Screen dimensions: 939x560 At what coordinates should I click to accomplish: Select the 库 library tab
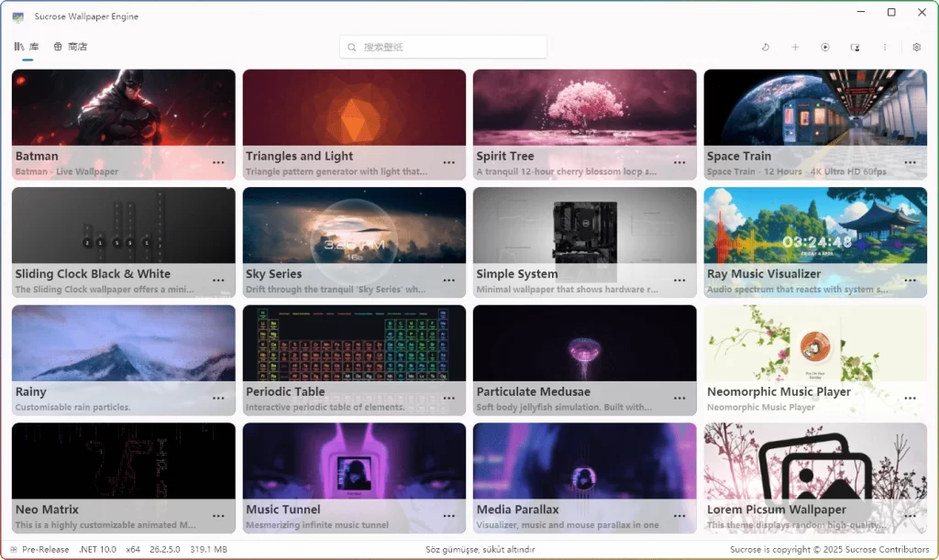click(28, 46)
